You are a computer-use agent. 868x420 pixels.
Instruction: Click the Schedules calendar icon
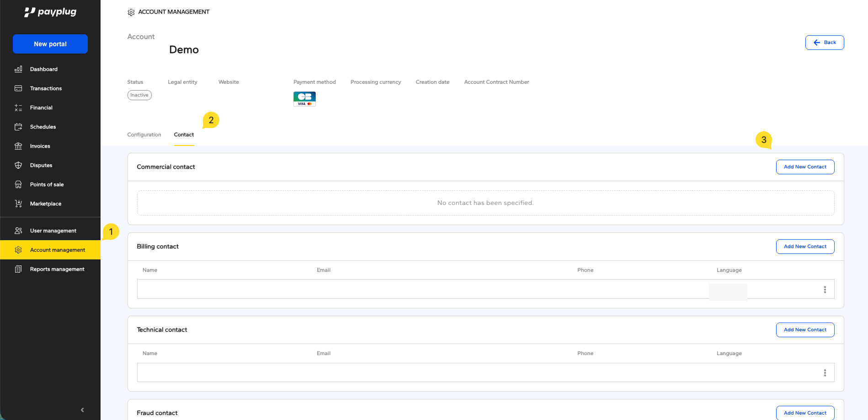[x=18, y=127]
